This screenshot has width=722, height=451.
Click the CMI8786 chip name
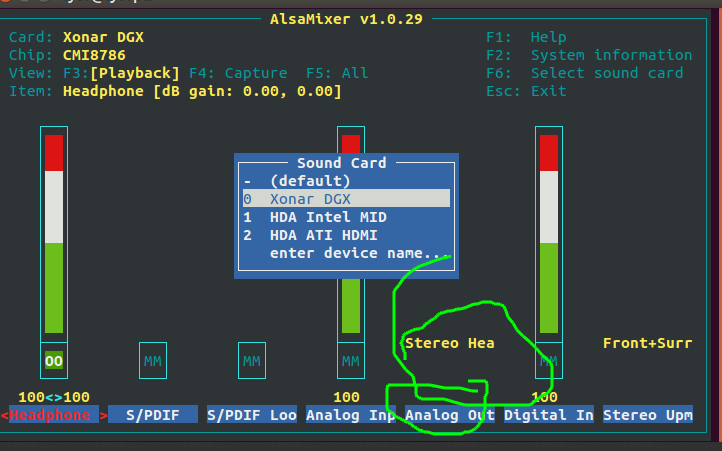coord(94,55)
